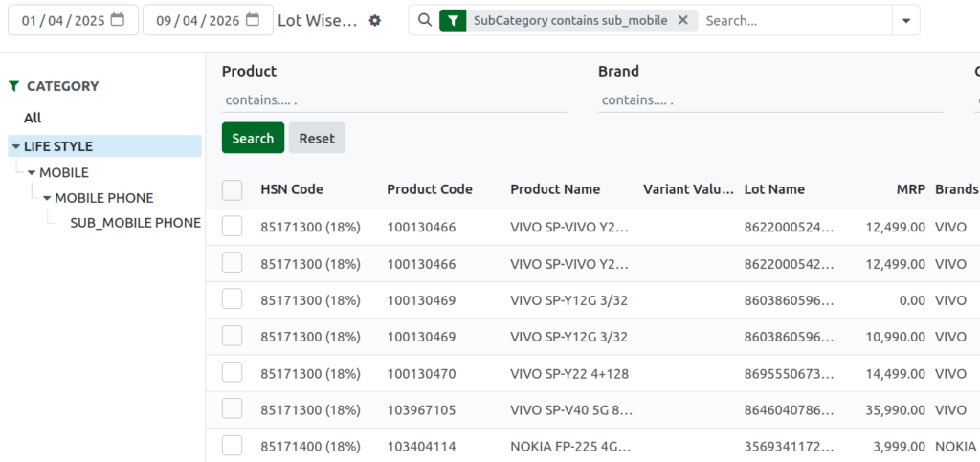Remove the SubCategory contains sub_mobile filter
Image resolution: width=980 pixels, height=462 pixels.
coord(683,20)
